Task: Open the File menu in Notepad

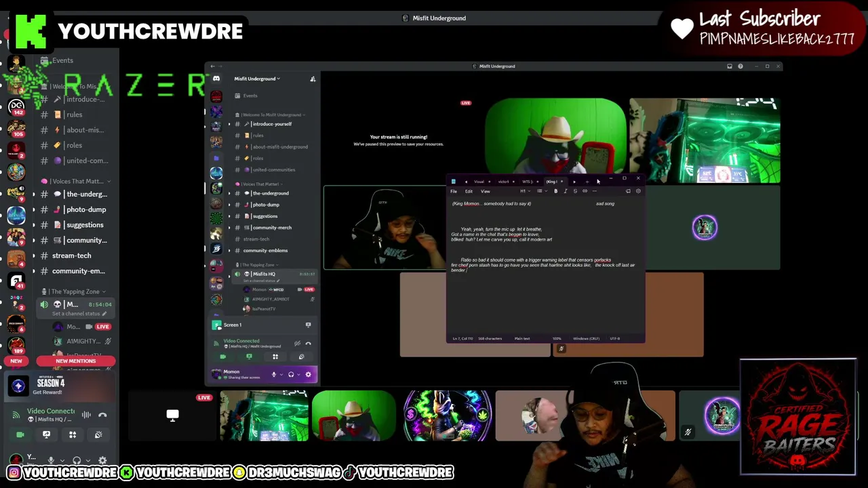Action: 454,191
